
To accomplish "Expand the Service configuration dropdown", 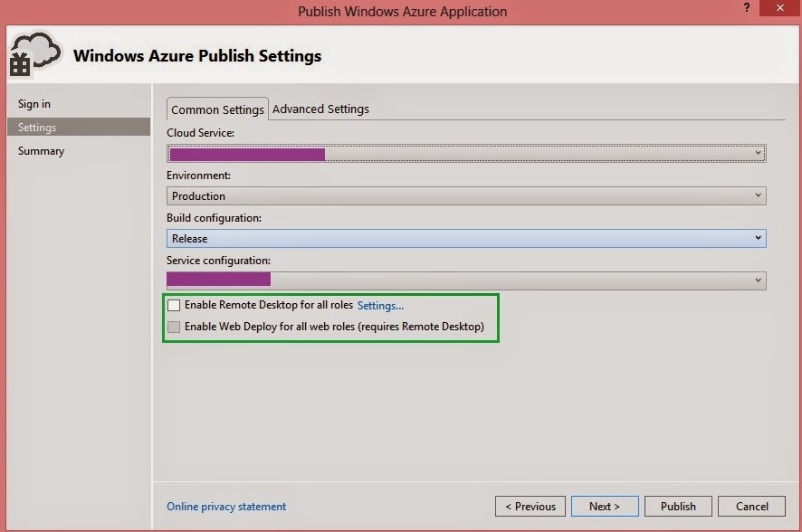I will (x=758, y=280).
